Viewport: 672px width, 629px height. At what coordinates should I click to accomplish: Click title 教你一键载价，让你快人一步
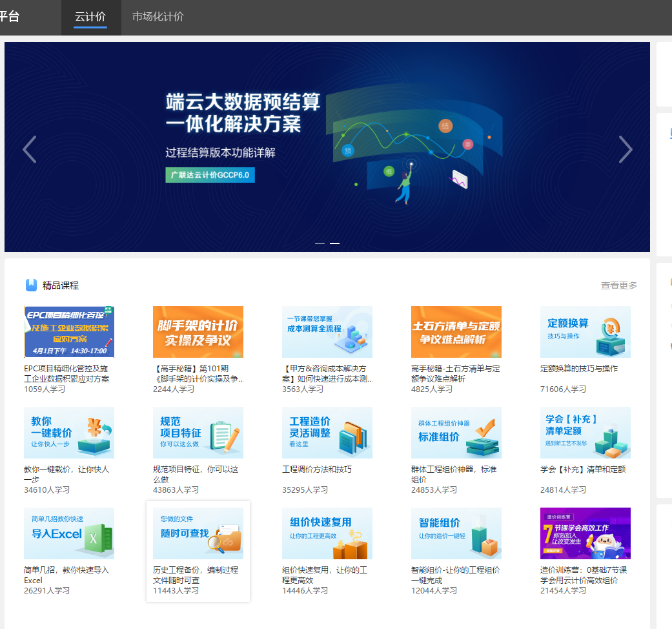[66, 475]
